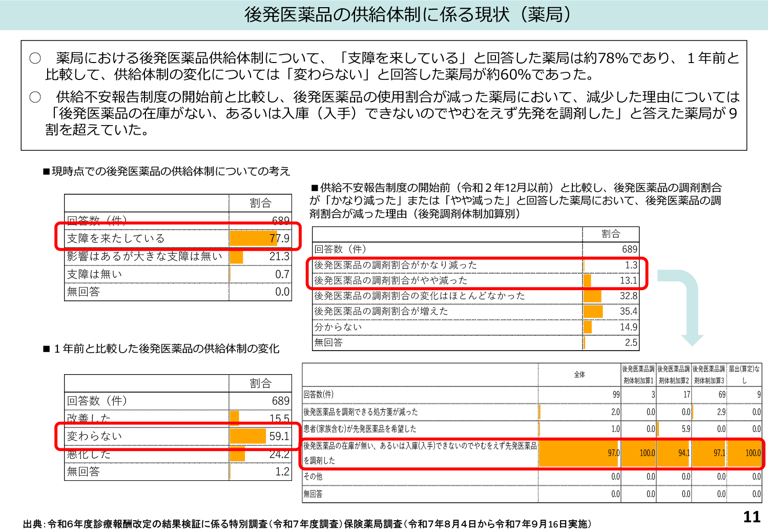This screenshot has height=532, width=768.
Task: Select the 変わらない row label
Action: (x=95, y=436)
